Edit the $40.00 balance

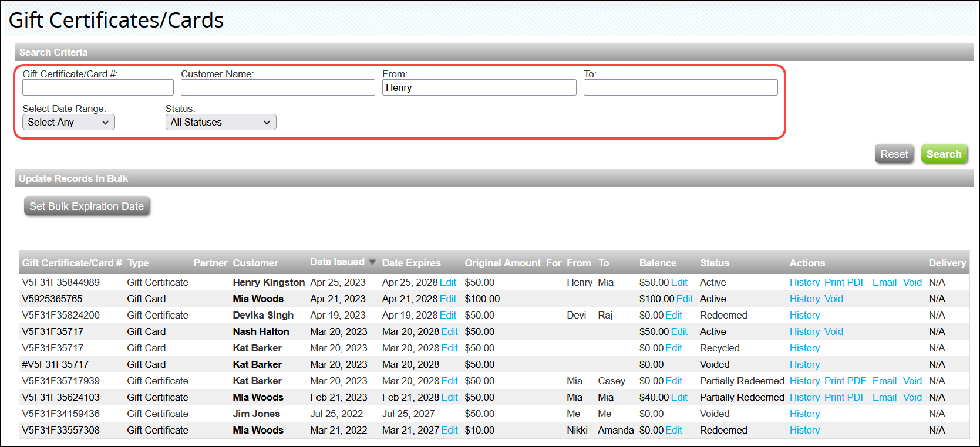point(679,397)
